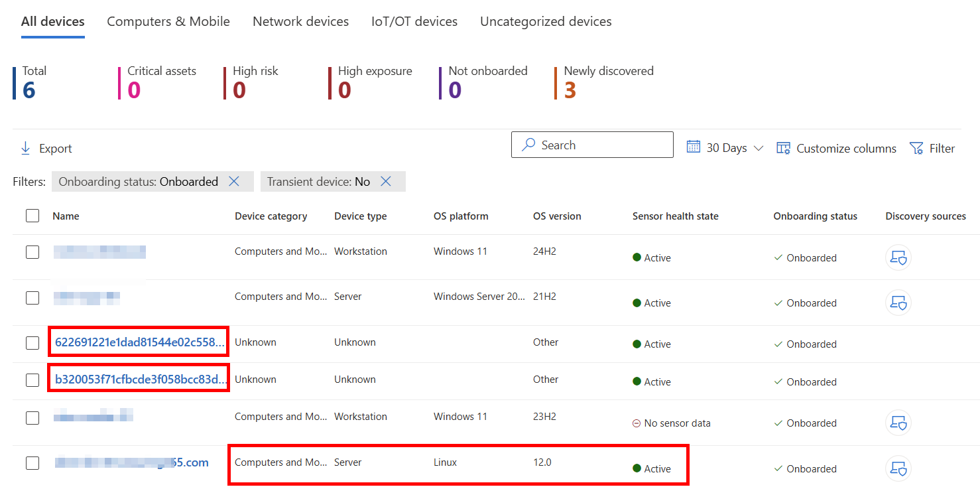Open Customize columns via its grid icon
The height and width of the screenshot is (487, 980).
783,148
